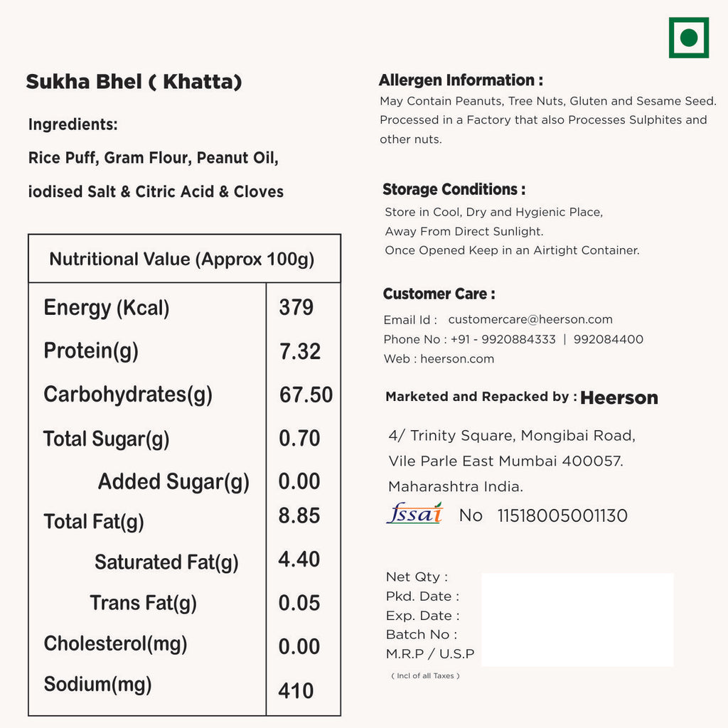Click the Sukha Bhel (Khatta) title
Screen dimensions: 728x728
point(134,82)
